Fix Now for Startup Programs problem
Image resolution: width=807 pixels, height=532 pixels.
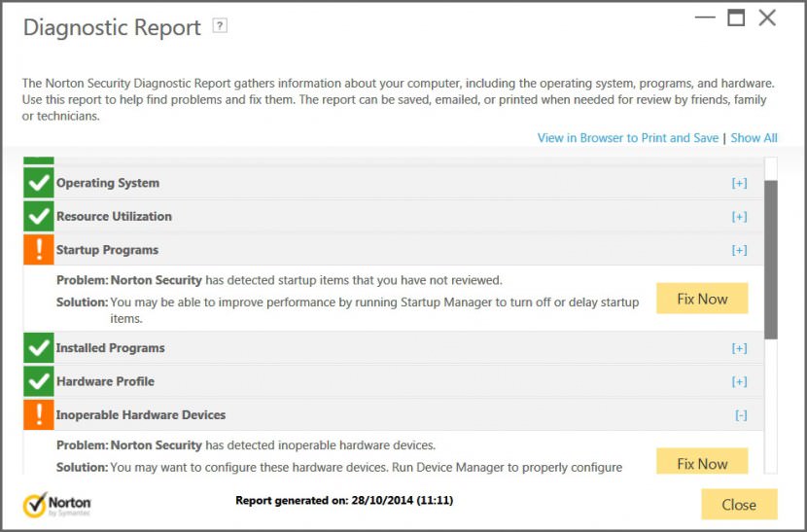(x=702, y=299)
